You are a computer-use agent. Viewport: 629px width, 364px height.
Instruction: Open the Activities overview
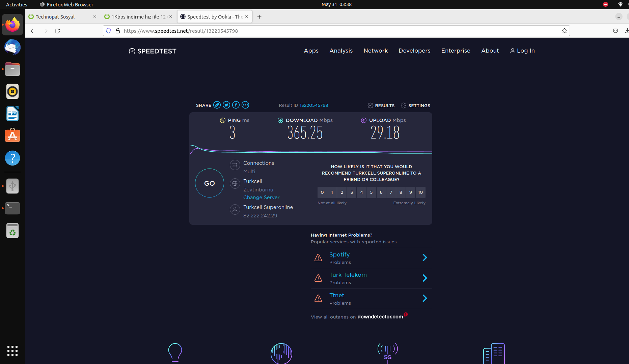pyautogui.click(x=17, y=4)
